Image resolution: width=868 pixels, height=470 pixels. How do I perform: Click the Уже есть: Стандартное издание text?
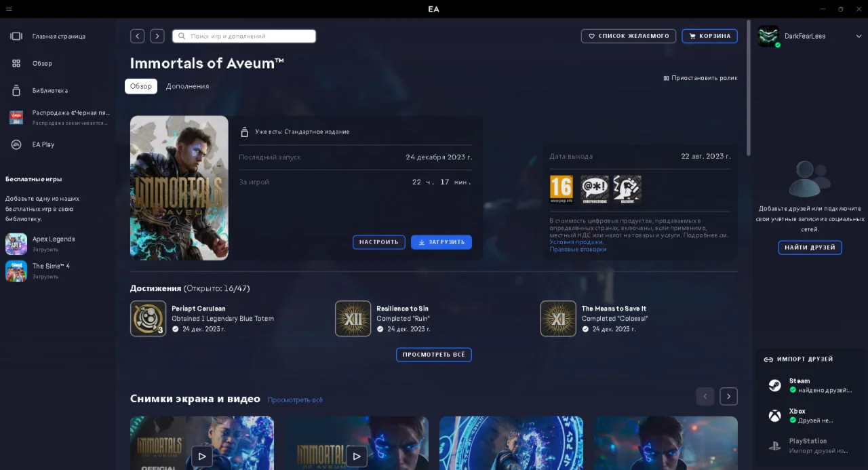pyautogui.click(x=302, y=132)
